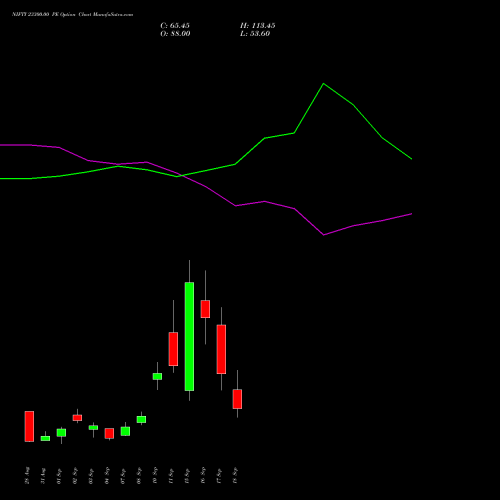
Task: Click the green candle above 08 Sep
Action: [141, 419]
